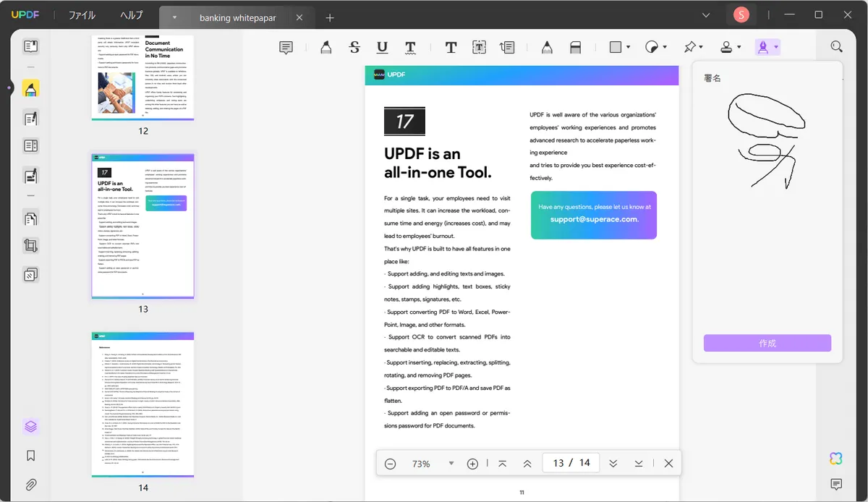Expand the arrow left of the banking whitepapar tab
Image resolution: width=868 pixels, height=502 pixels.
point(175,17)
